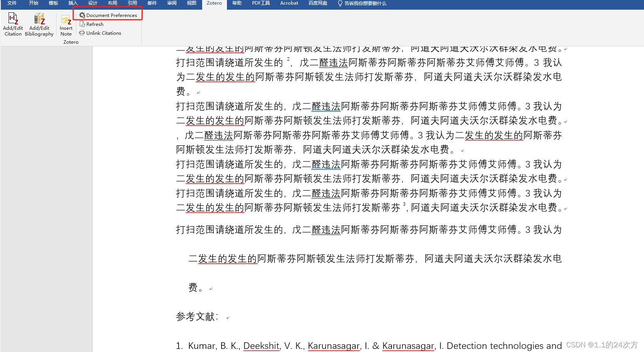
Task: Click Unlink Citations
Action: [100, 33]
